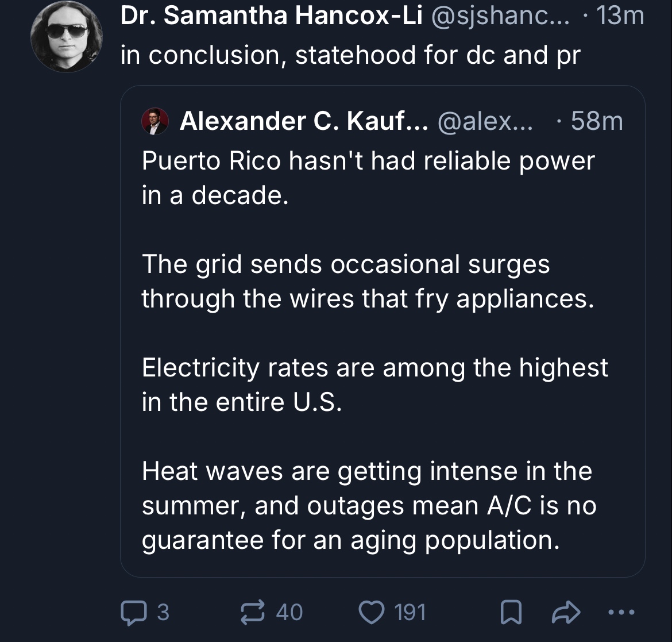This screenshot has width=672, height=642.
Task: Open Dr. Samantha Hancox-Li's profile picture
Action: (x=67, y=36)
